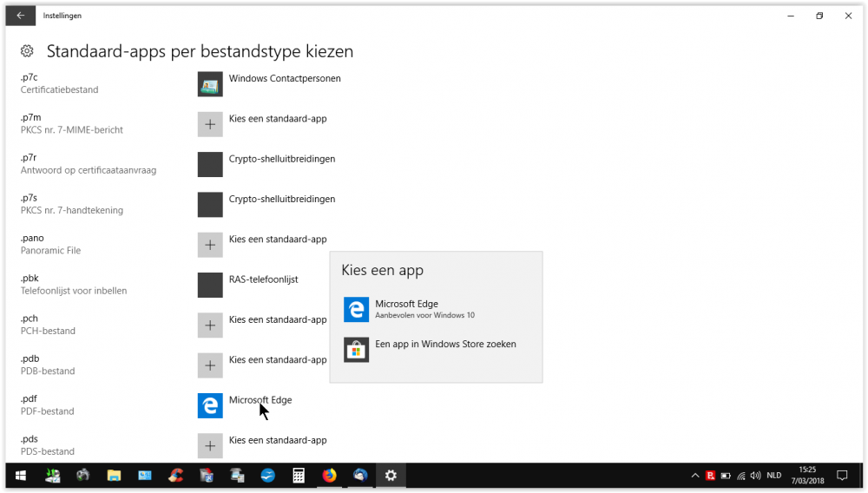Click the plus icon for .pano file type
Image resolution: width=868 pixels, height=493 pixels.
coord(210,245)
